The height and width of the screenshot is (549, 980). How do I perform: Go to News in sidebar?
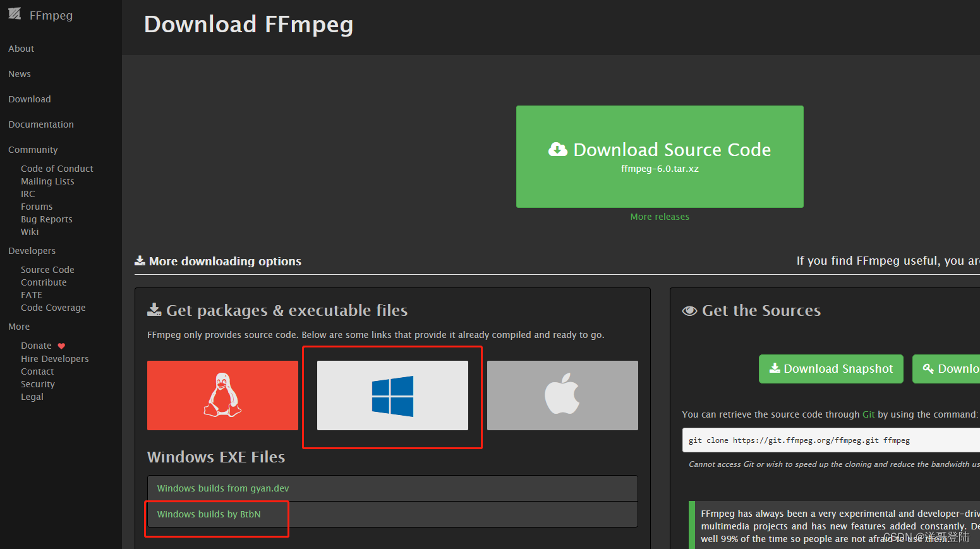point(20,74)
